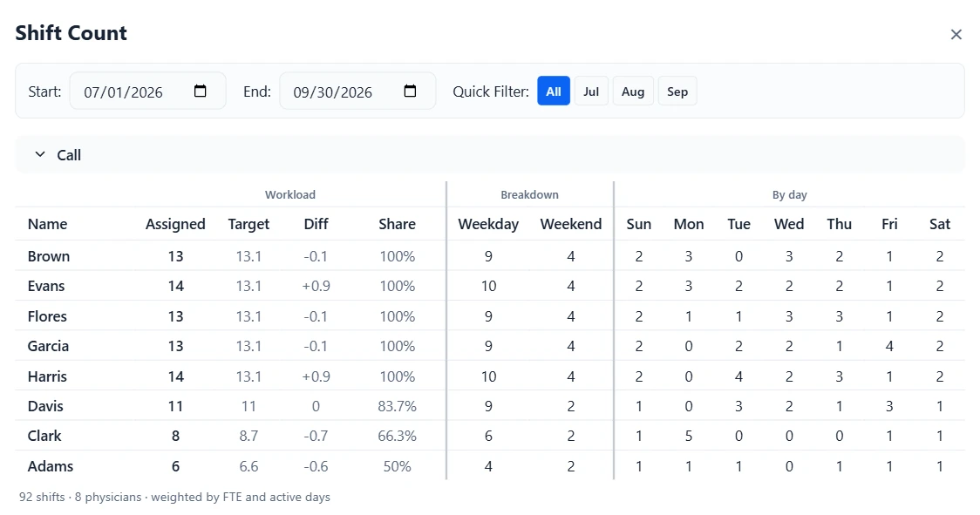The image size is (980, 515).
Task: Click the Target column header
Action: click(248, 224)
